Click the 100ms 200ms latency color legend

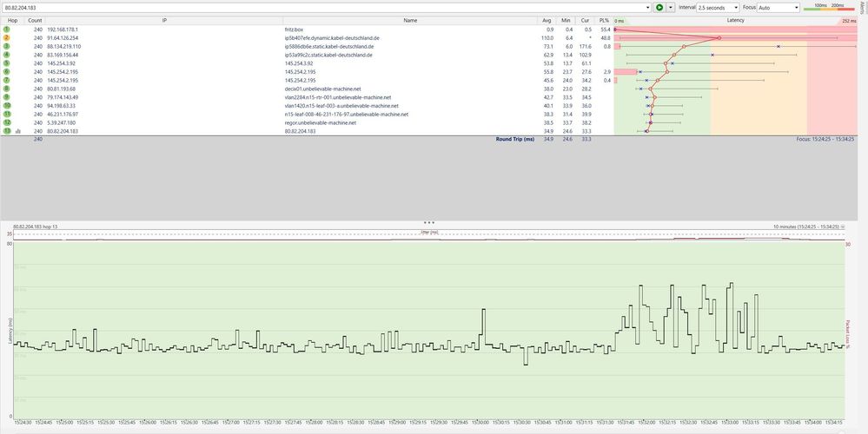(x=829, y=7)
